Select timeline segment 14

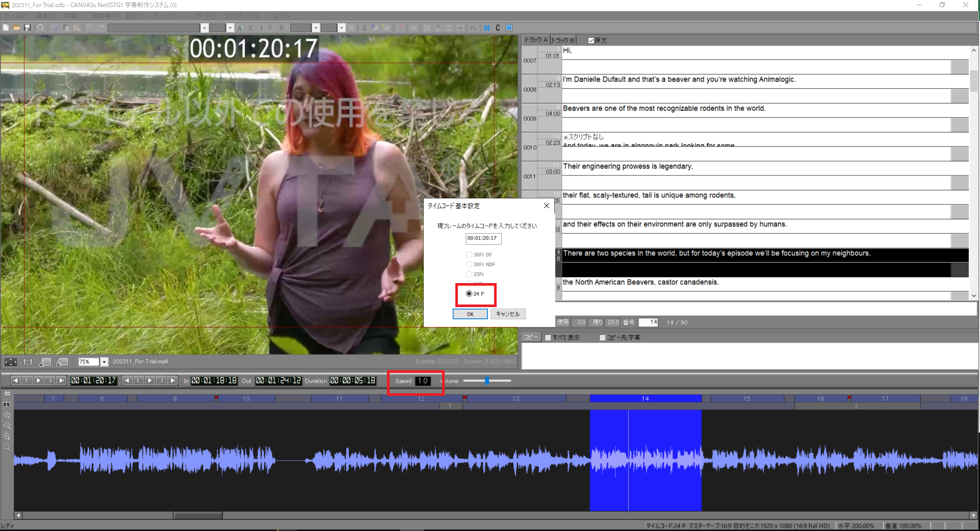pos(646,398)
